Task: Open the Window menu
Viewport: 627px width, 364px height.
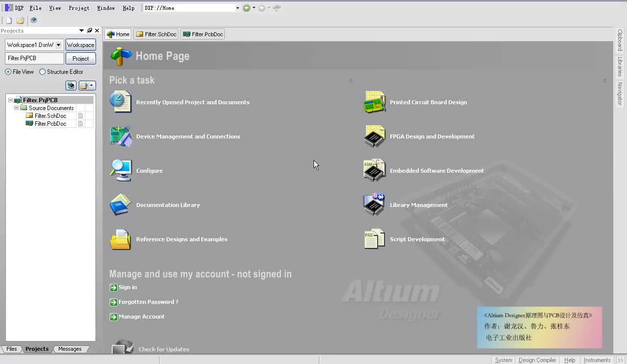Action: pyautogui.click(x=106, y=8)
